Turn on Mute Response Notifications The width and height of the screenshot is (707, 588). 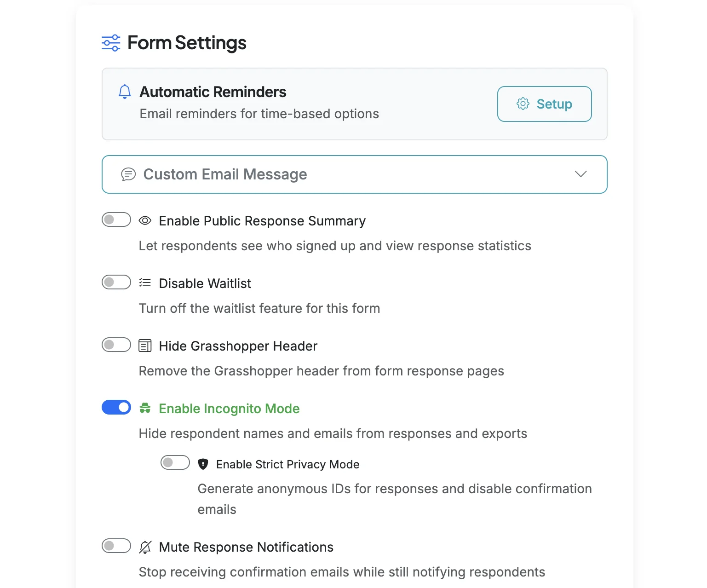[x=116, y=546]
